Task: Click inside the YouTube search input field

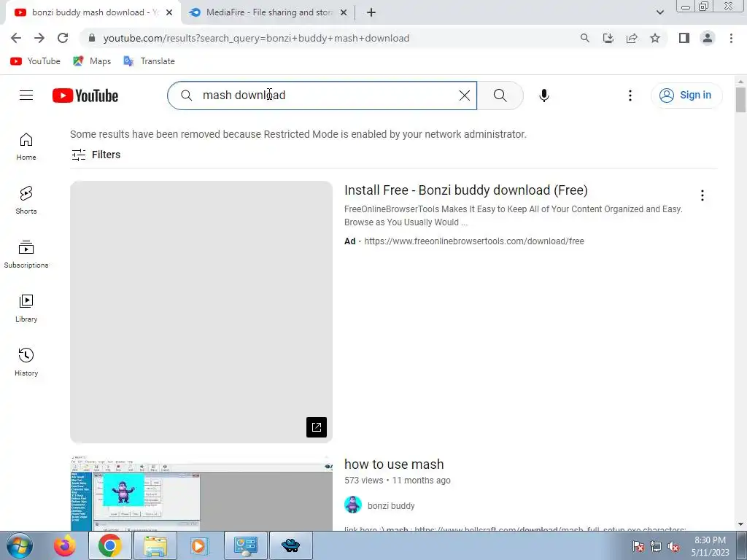Action: click(x=322, y=96)
